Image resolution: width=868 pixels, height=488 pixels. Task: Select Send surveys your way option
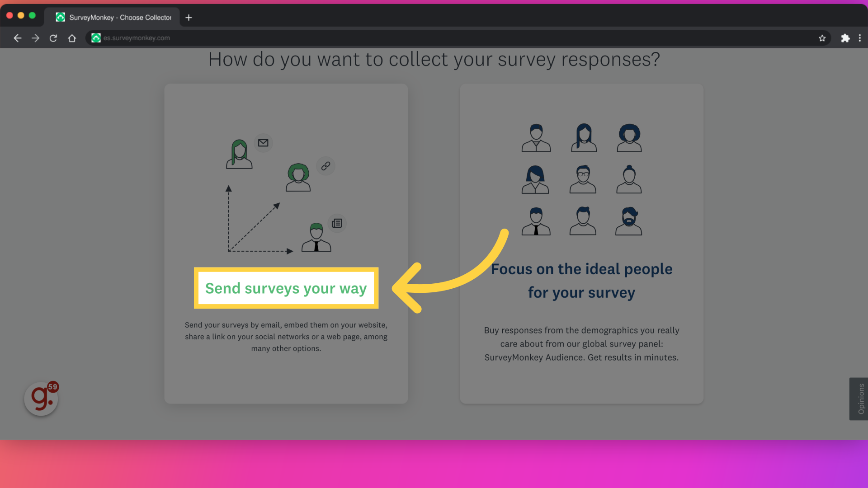click(286, 288)
